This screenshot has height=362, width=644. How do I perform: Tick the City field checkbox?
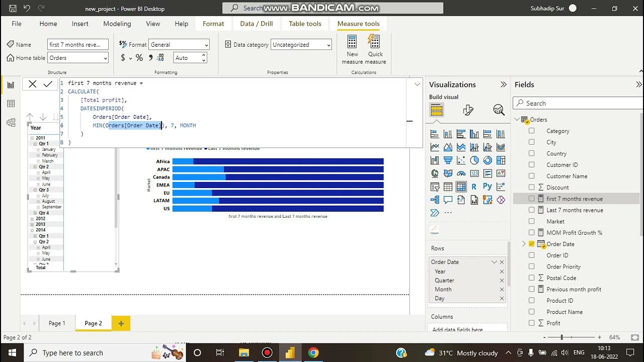(531, 142)
